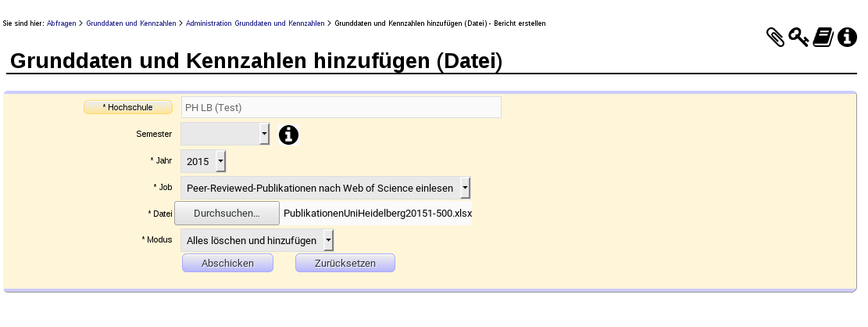868x327 pixels.
Task: Click the info icon in top-right corner
Action: tap(847, 38)
